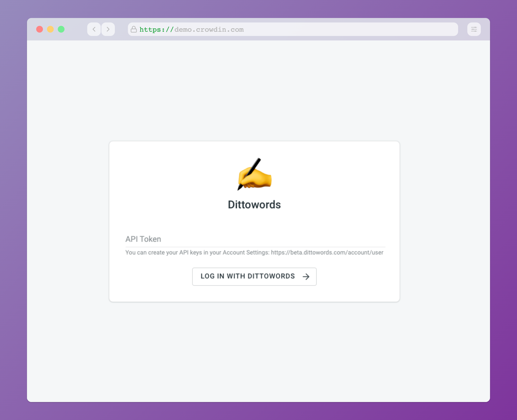This screenshot has width=517, height=420.
Task: Maximize window with green button
Action: pos(61,29)
